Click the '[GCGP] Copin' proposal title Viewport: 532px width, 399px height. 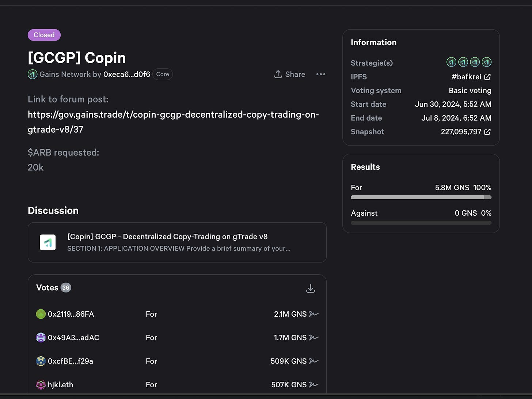tap(77, 58)
